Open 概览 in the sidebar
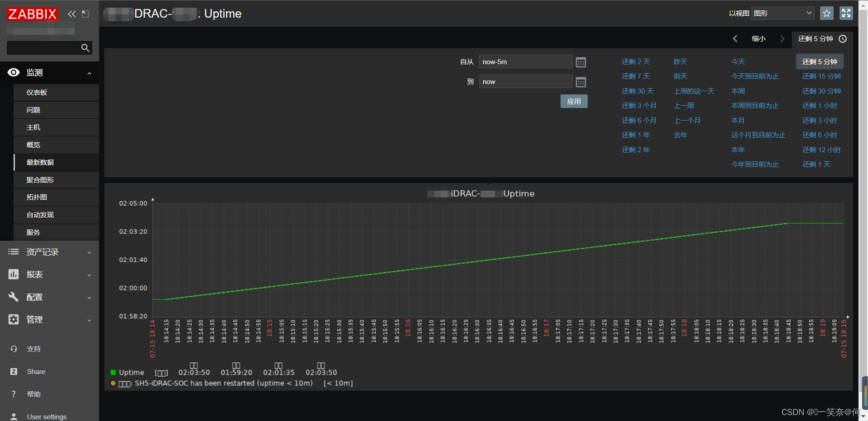The width and height of the screenshot is (868, 421). [56, 145]
